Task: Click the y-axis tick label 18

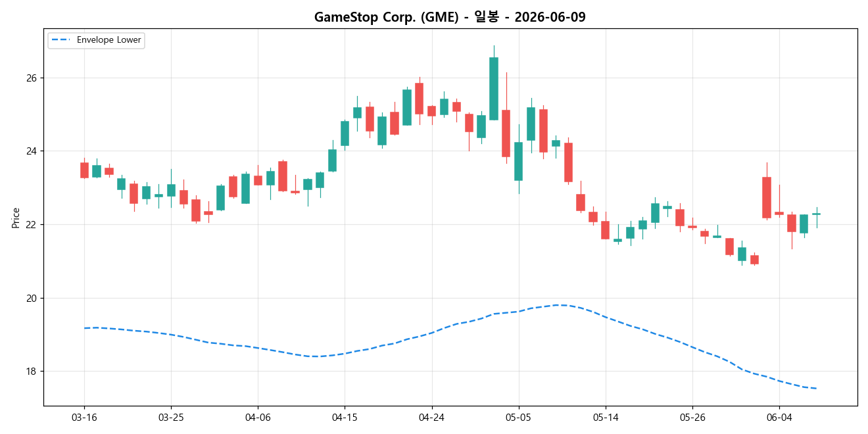Action: [32, 372]
